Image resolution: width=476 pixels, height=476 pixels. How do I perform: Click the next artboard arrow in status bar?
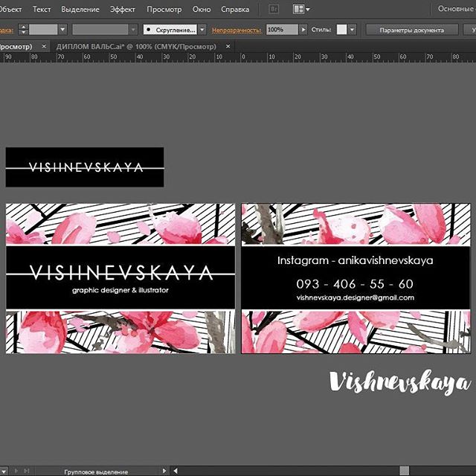(16, 471)
